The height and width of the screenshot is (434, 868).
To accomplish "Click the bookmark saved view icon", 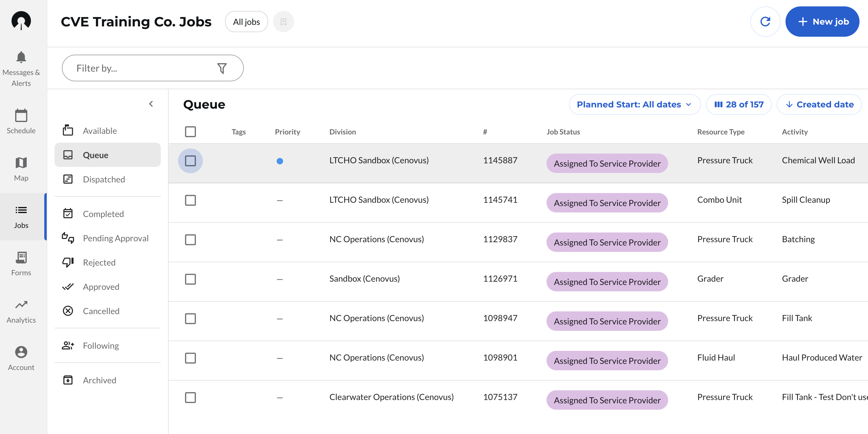I will [283, 22].
